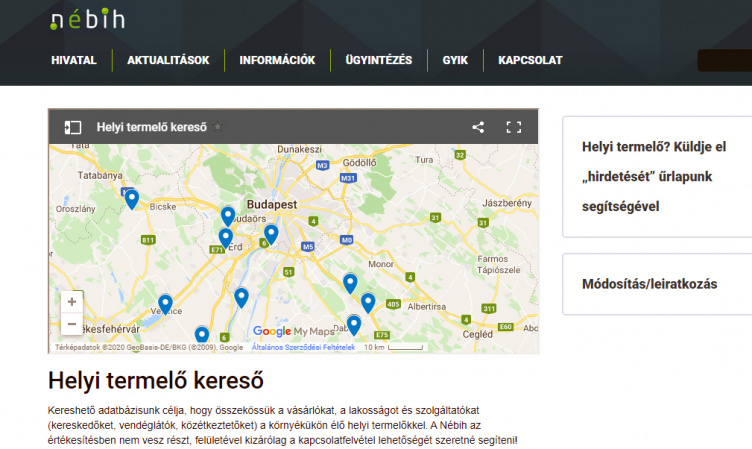The image size is (752, 449).
Task: Select the map pin near Albertirsa
Action: tap(368, 302)
